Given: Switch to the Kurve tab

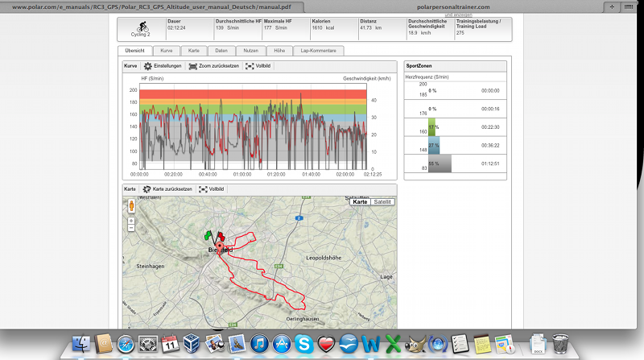Looking at the screenshot, I should (165, 51).
